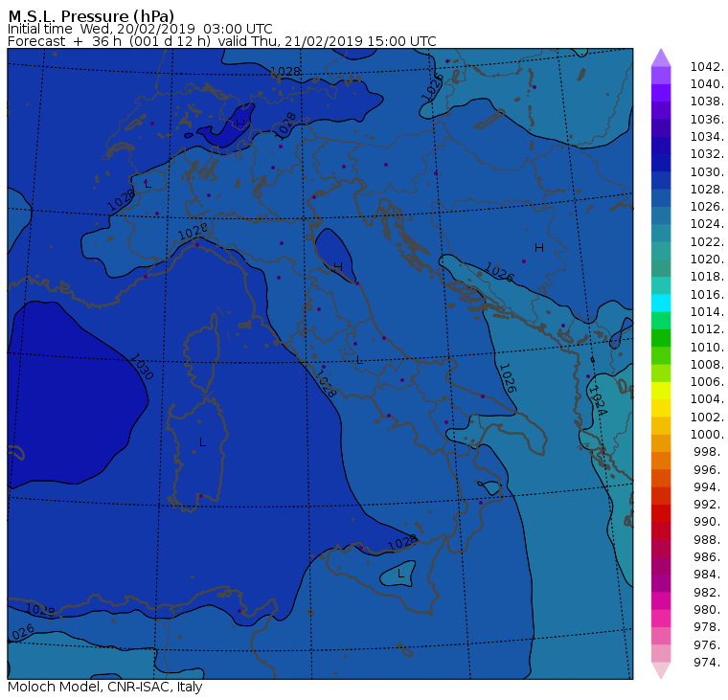Click the 1010 legend value
728x700 pixels.
point(707,347)
